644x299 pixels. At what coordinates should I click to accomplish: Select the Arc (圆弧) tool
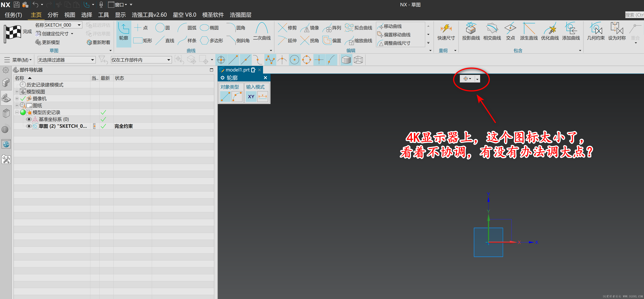(x=187, y=28)
